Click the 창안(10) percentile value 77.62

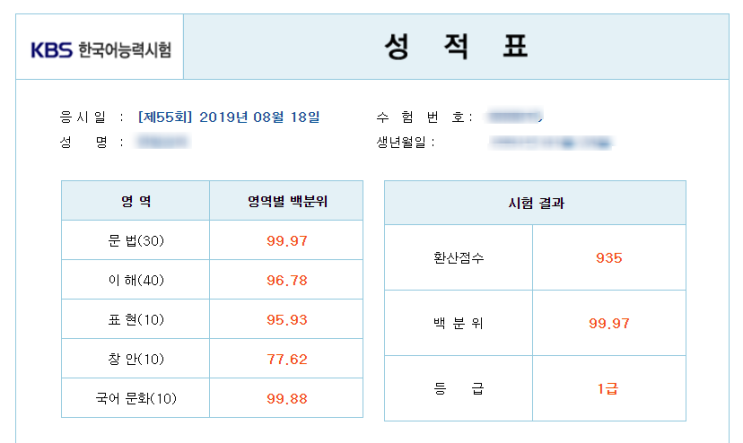coord(287,359)
